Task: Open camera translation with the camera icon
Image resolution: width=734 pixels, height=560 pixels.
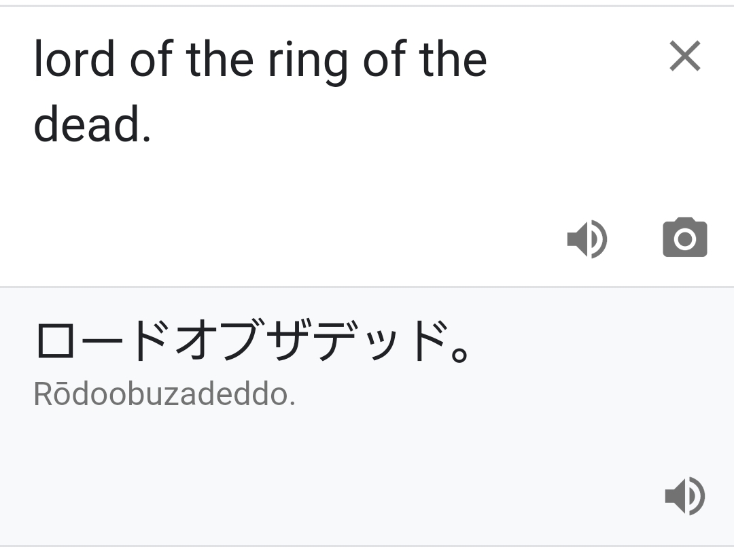Action: pos(684,239)
